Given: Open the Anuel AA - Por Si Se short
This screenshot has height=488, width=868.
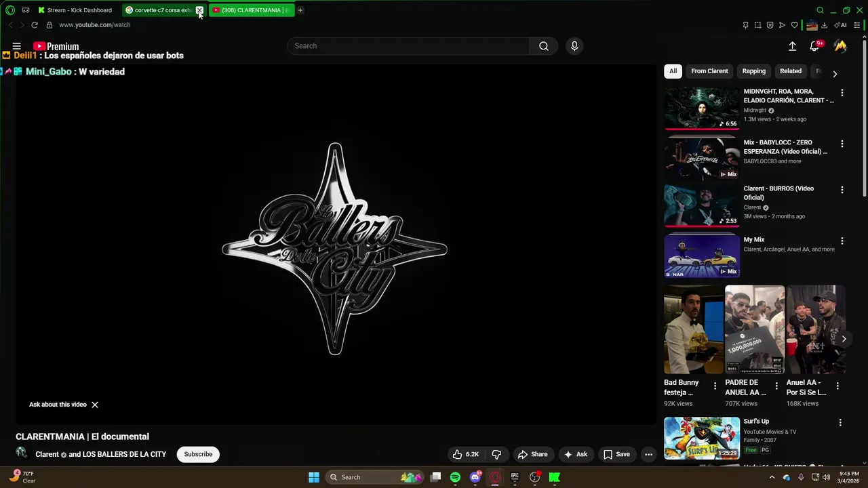Looking at the screenshot, I should tap(816, 329).
